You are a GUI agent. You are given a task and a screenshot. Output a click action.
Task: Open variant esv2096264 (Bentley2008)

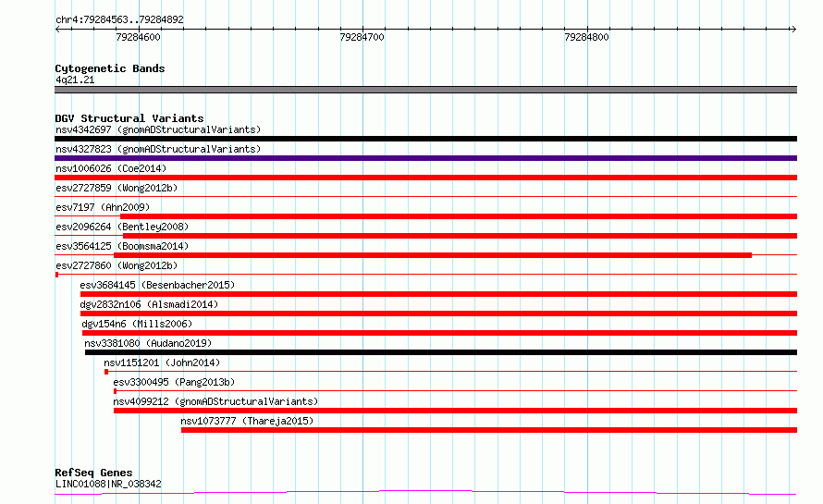[x=122, y=227]
